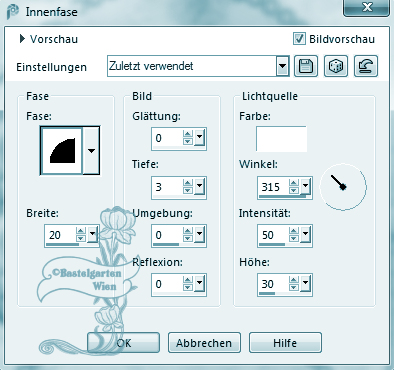
Task: Decrease Intensität with the down arrow
Action: (x=294, y=238)
